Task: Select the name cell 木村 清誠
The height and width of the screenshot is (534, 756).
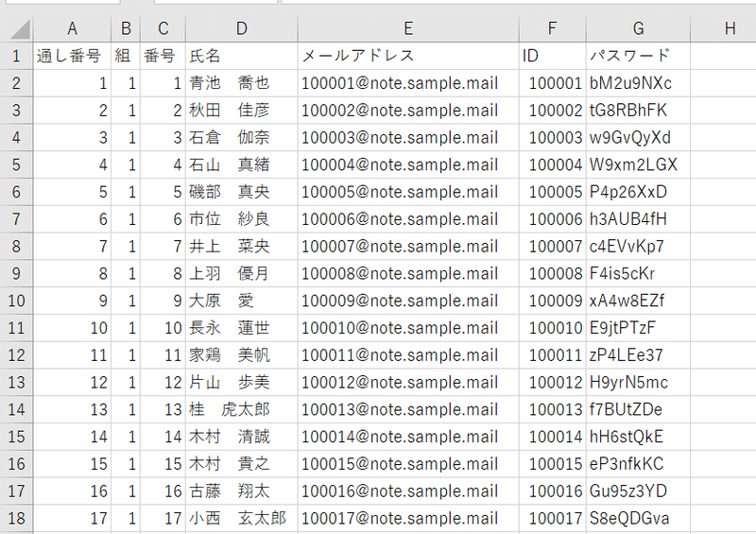Action: click(x=242, y=437)
